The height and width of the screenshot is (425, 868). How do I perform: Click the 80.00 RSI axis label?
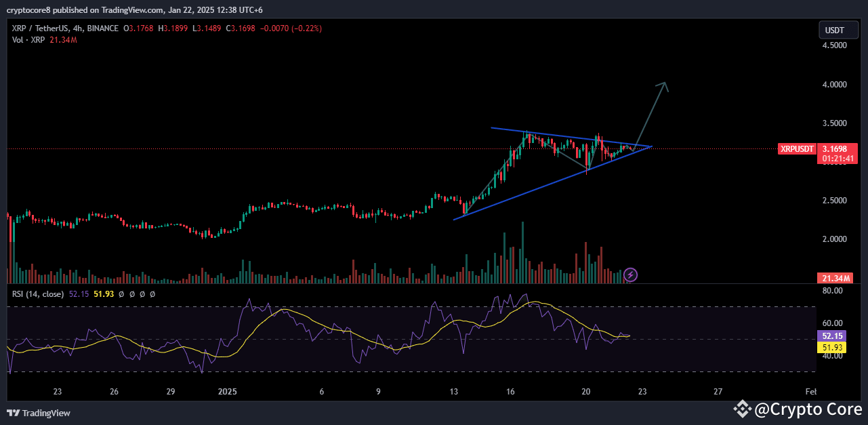click(x=832, y=291)
